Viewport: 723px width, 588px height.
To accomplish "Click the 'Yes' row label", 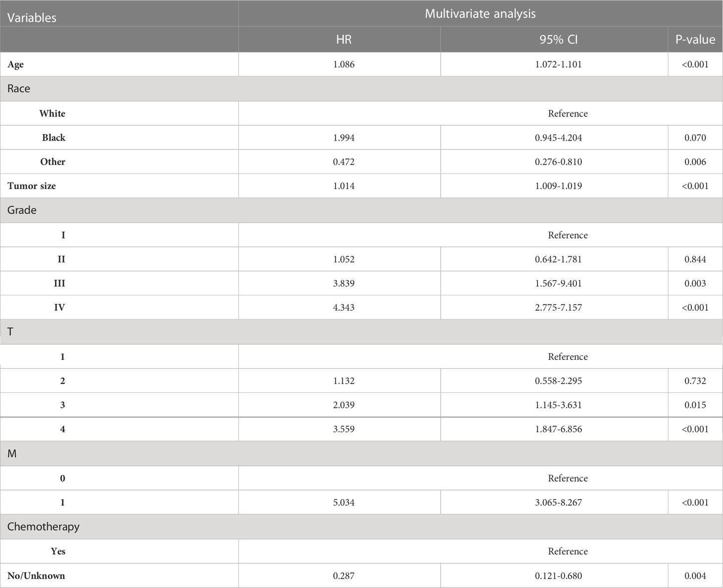I will tap(58, 551).
